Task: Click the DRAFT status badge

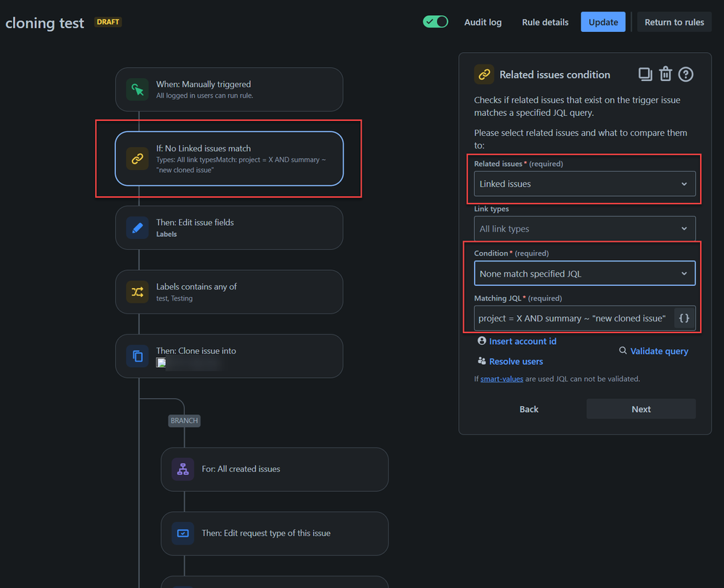Action: (x=107, y=22)
